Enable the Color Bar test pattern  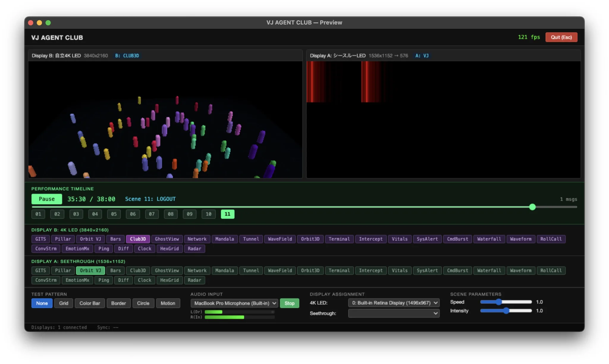point(90,303)
